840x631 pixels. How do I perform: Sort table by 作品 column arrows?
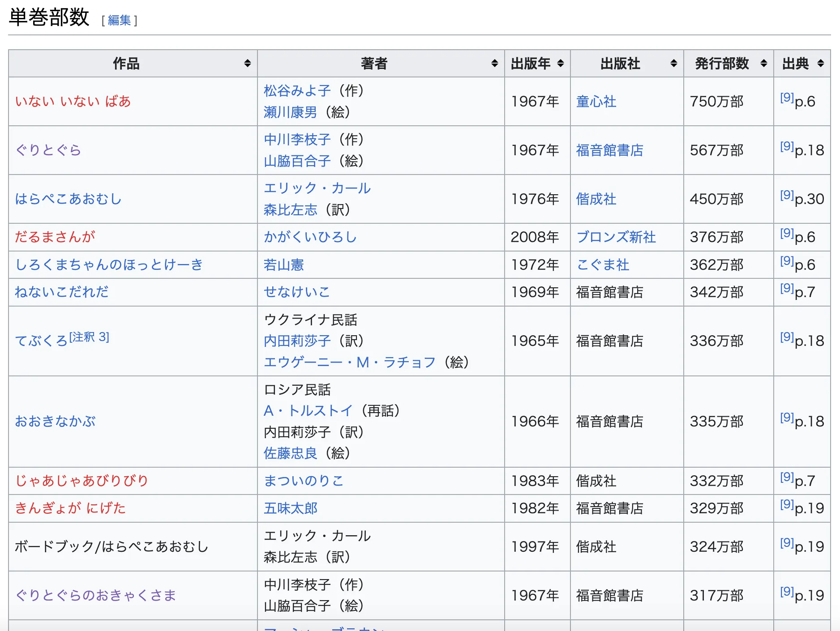[247, 64]
